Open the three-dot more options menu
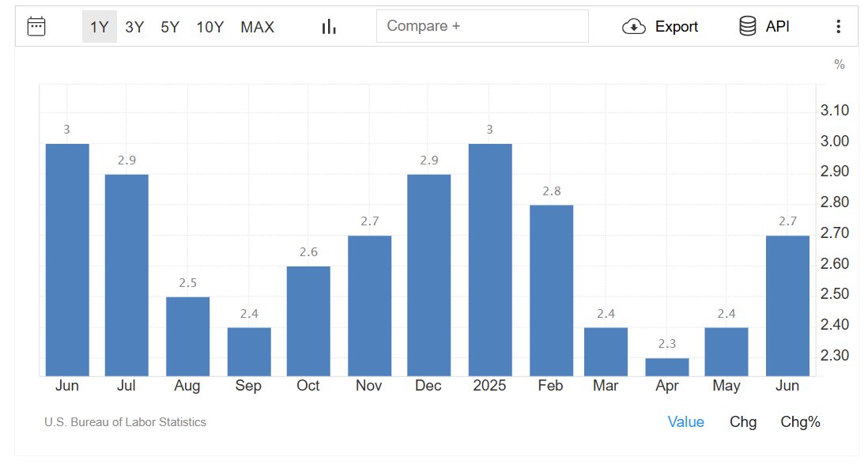This screenshot has height=472, width=868. [x=839, y=26]
